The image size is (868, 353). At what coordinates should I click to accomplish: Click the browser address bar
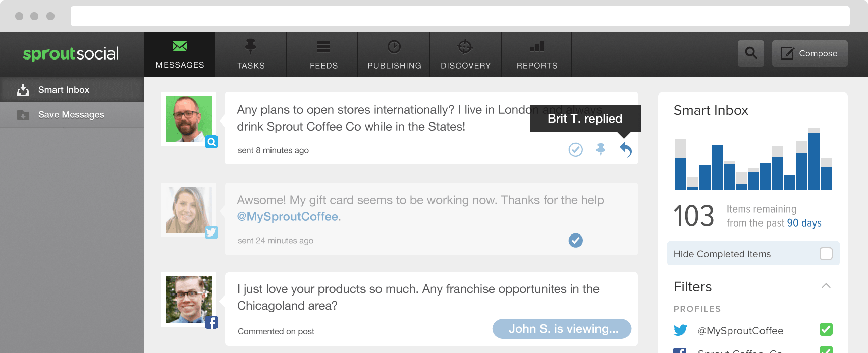[460, 16]
